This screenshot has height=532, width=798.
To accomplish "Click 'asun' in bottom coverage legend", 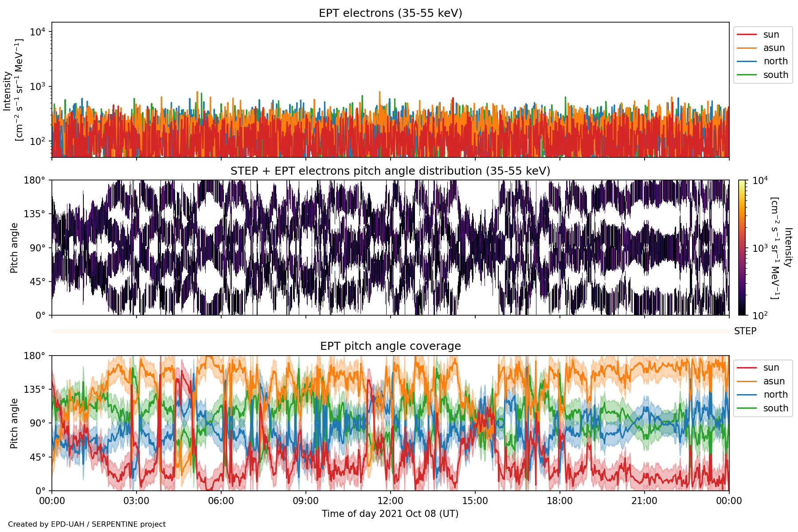I will click(774, 381).
